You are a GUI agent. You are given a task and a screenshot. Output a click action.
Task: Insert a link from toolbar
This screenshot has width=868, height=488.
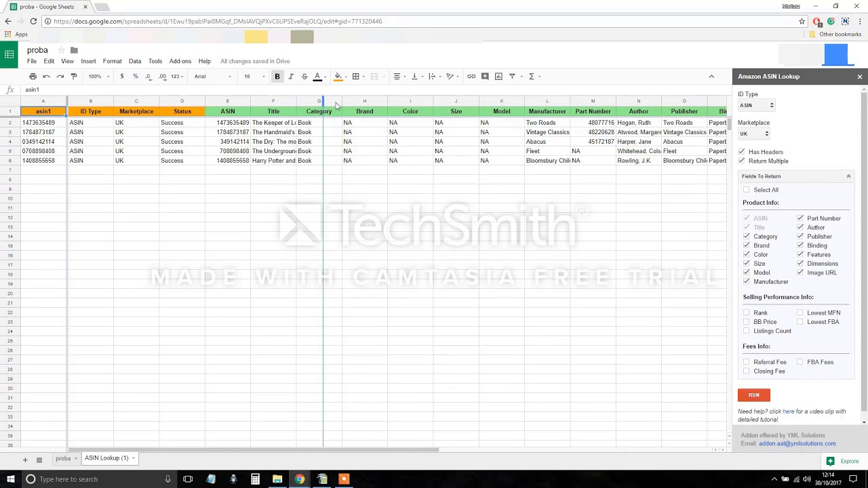click(x=471, y=77)
